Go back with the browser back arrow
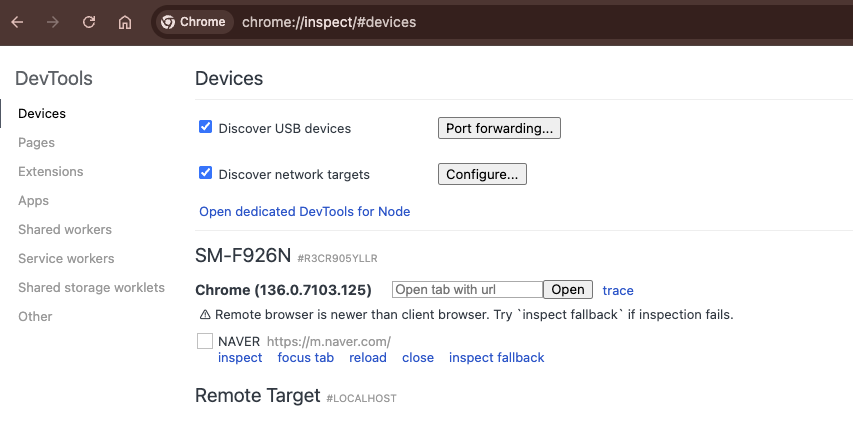Screen dimensions: 853x439 point(17,22)
